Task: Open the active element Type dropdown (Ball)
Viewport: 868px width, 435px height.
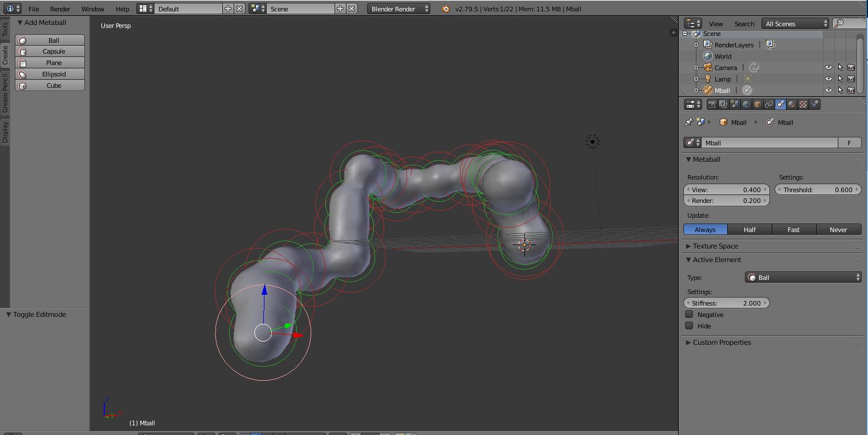Action: click(803, 277)
